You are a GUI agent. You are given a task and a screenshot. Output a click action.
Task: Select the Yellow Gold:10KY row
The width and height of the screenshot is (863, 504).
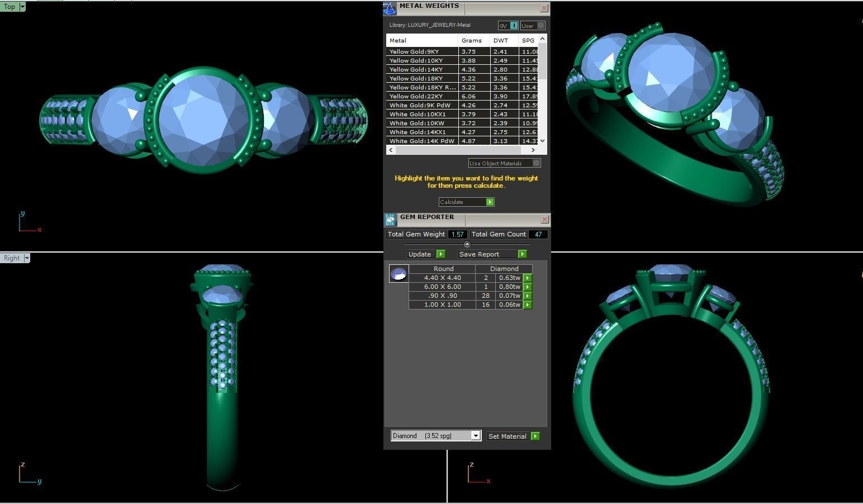pos(462,60)
